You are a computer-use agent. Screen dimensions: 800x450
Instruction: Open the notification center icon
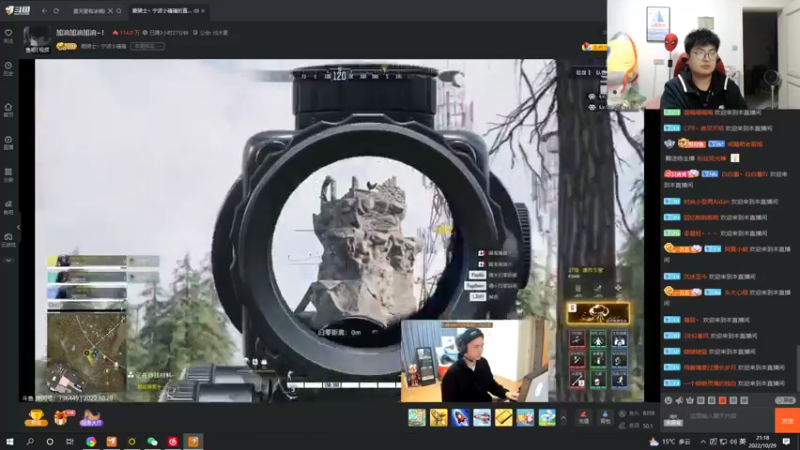coord(786,441)
